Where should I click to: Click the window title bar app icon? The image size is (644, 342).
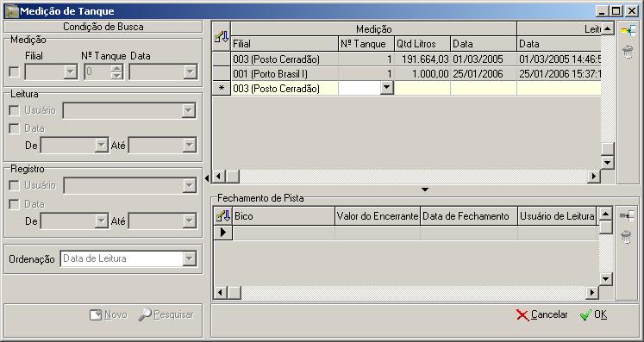click(x=11, y=11)
